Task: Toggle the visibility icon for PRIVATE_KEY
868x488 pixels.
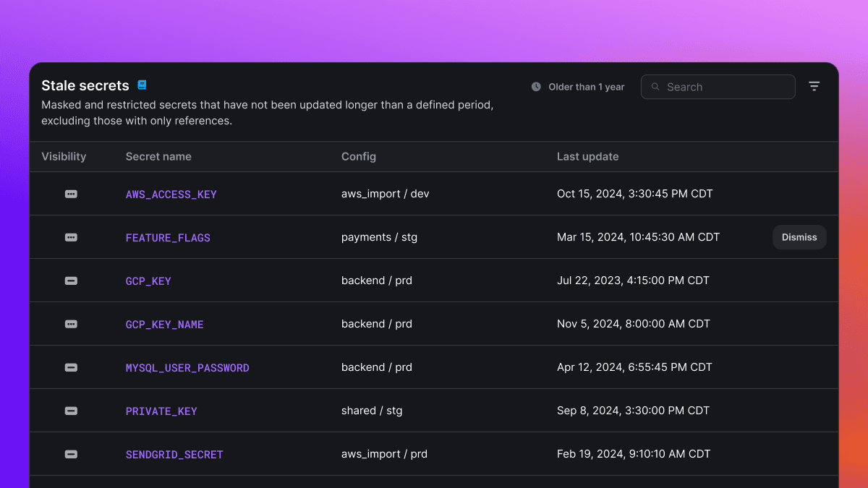Action: click(70, 411)
